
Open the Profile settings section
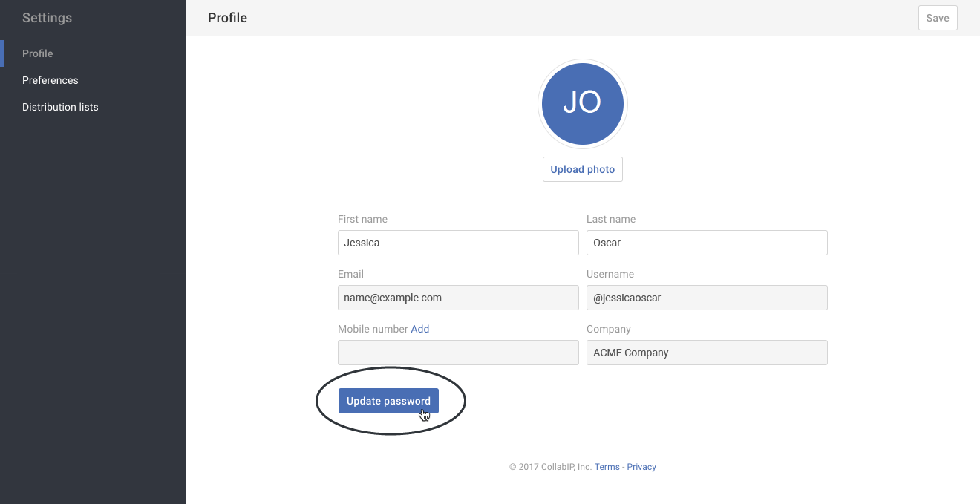point(37,53)
